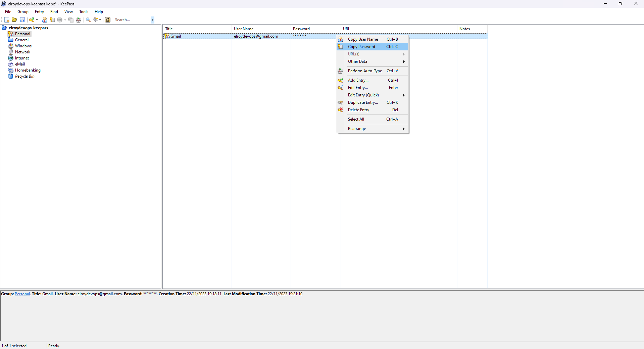This screenshot has width=644, height=349.
Task: Sort by the Notes column header
Action: coord(472,29)
